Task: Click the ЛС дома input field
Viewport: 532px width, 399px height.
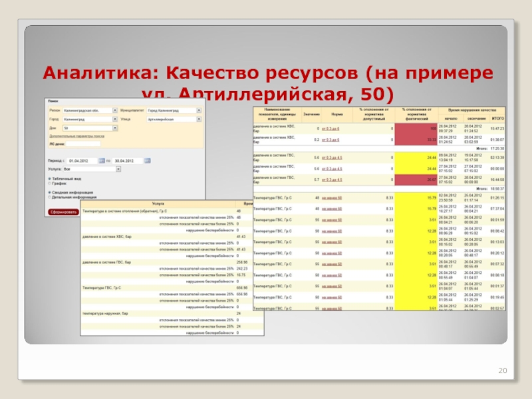Action: point(84,144)
